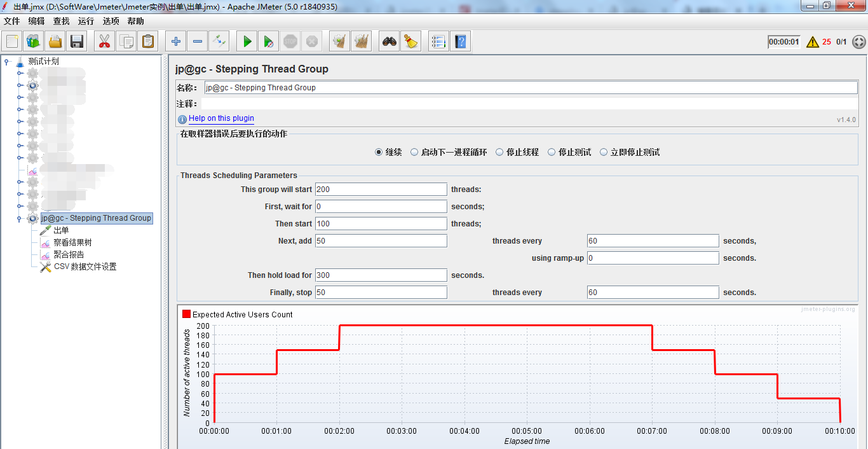The width and height of the screenshot is (868, 449).
Task: Collapse the 测试计划 root node handle
Action: point(7,61)
